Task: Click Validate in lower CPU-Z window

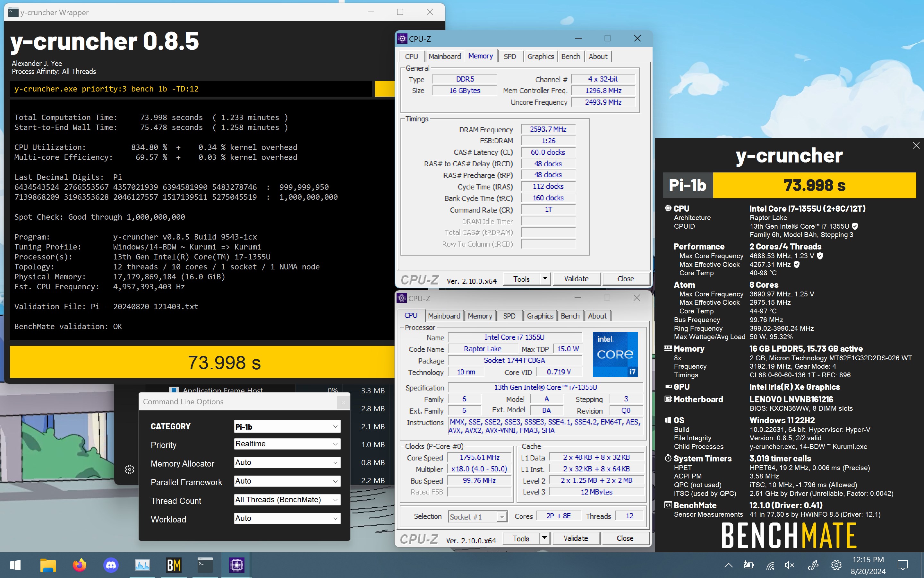Action: (x=575, y=538)
